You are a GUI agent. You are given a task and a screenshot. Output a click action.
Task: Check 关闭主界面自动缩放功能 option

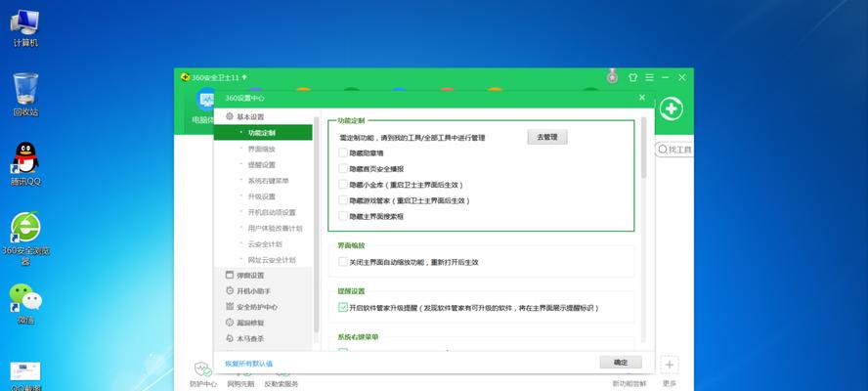pyautogui.click(x=343, y=262)
